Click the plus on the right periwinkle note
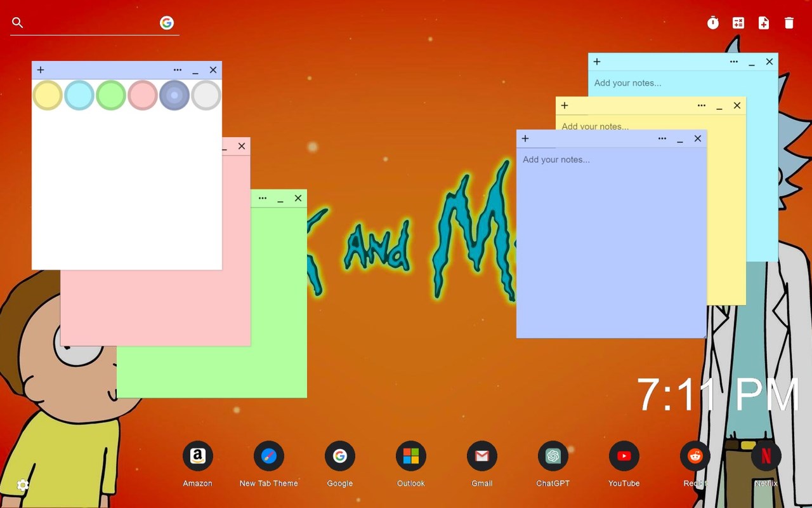 pos(525,138)
